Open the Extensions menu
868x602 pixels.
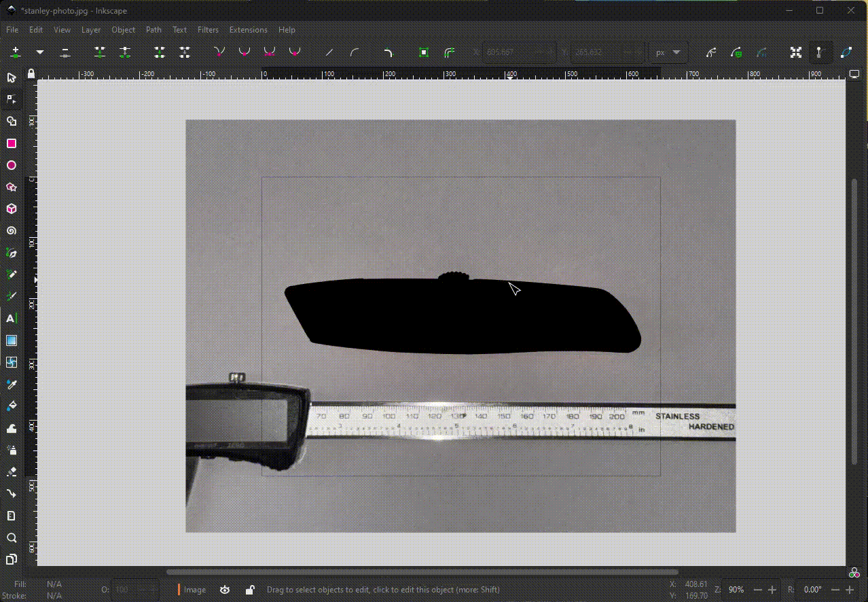248,30
